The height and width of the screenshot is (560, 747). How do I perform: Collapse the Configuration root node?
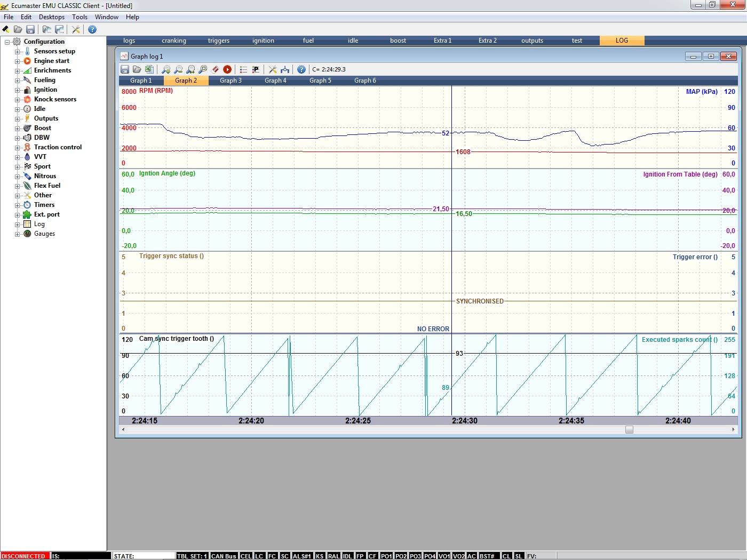(7, 42)
